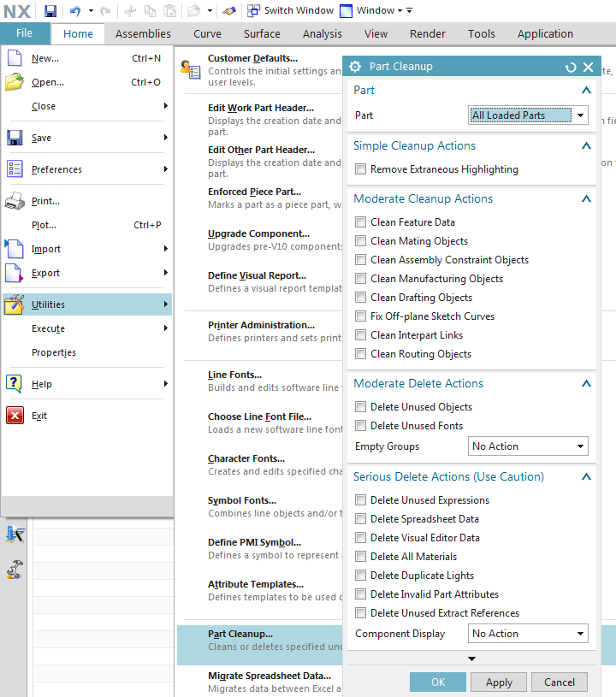Check Delete All Materials

361,557
